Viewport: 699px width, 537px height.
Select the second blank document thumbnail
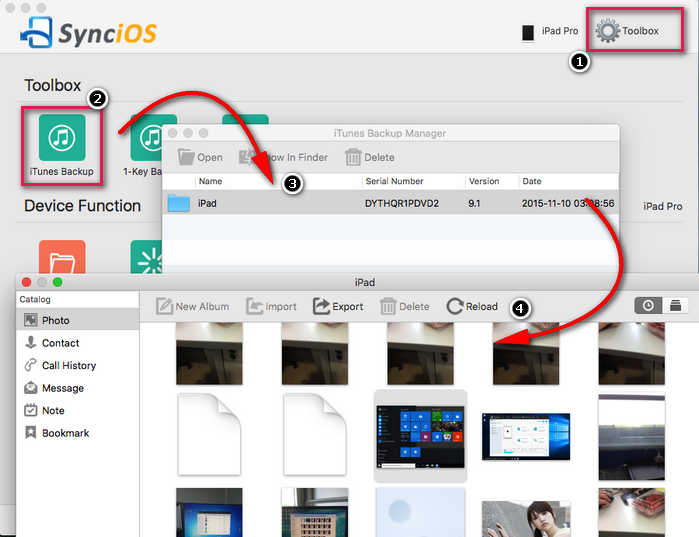pos(315,435)
